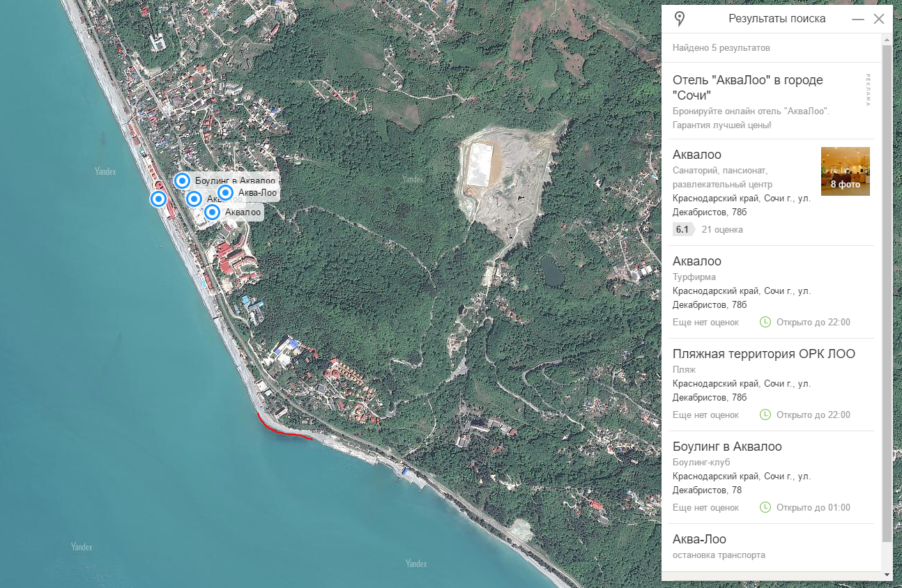Open the Аква-Лоо transport stop result
This screenshot has height=588, width=902.
(699, 539)
